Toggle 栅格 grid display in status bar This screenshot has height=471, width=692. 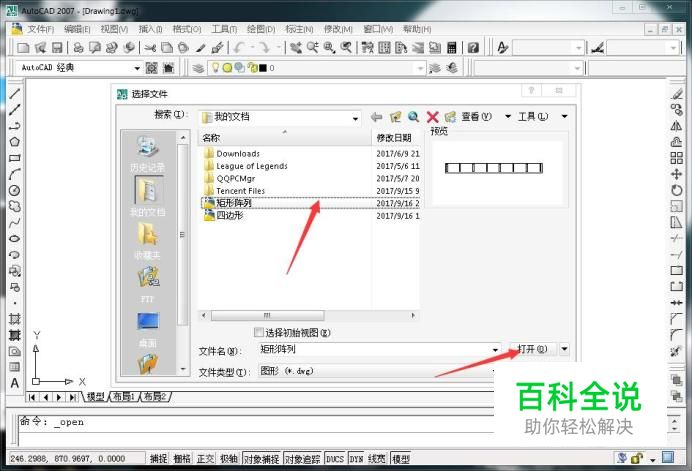(182, 459)
